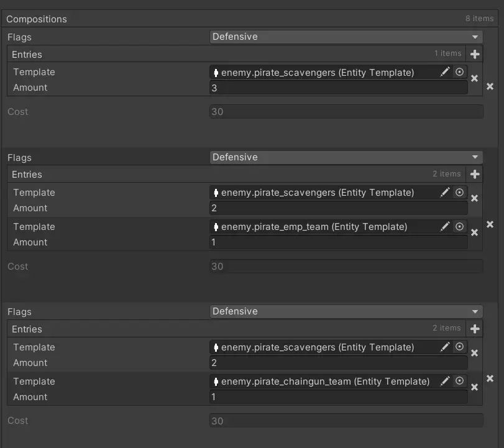Select the pirate_emp_team Entity Template field

point(323,227)
